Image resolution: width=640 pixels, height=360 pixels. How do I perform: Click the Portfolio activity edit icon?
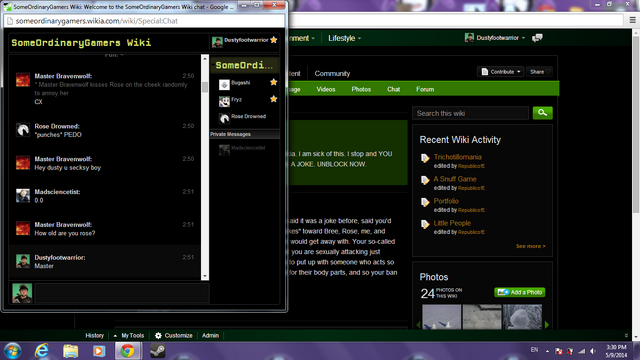[425, 202]
